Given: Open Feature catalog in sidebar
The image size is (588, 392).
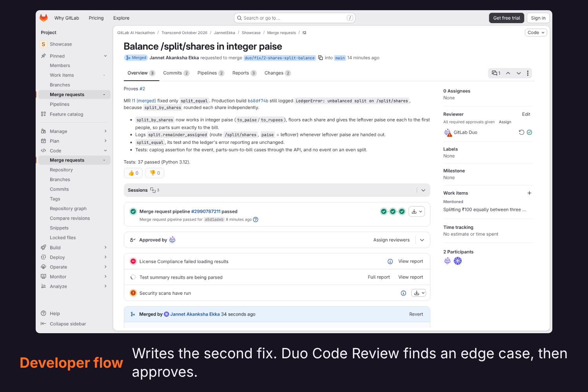Looking at the screenshot, I should pos(66,114).
